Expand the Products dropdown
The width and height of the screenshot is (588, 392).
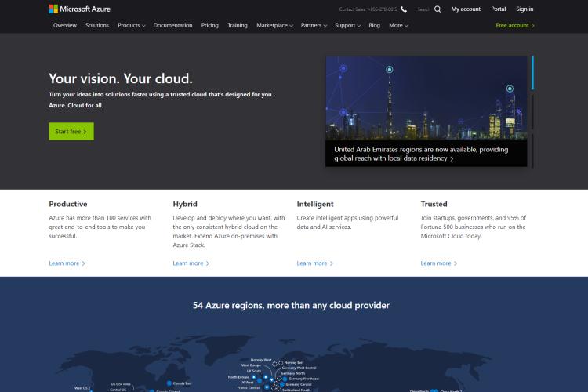[131, 25]
